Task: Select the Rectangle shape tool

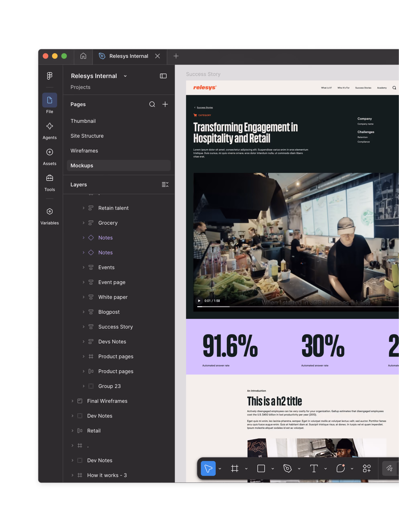Action: tap(261, 469)
